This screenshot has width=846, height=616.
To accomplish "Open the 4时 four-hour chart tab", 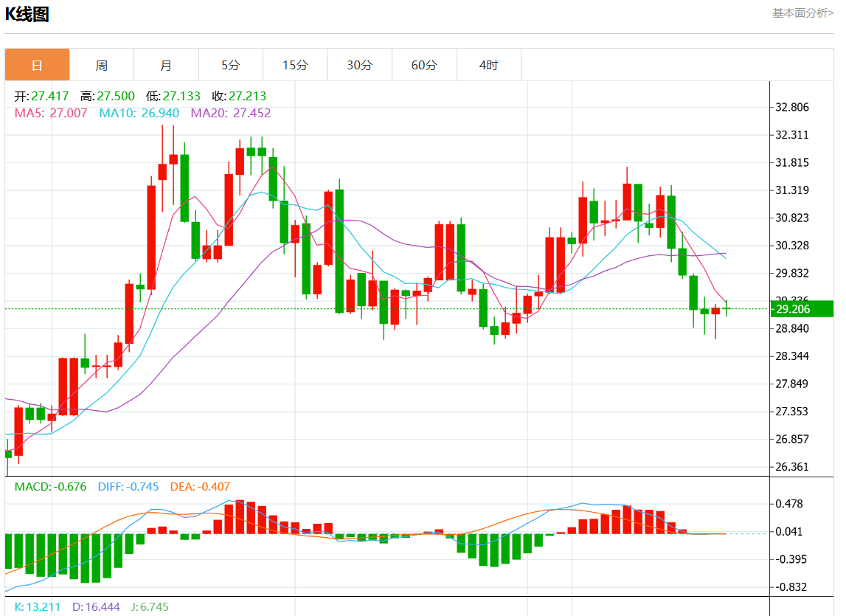I will coord(488,65).
